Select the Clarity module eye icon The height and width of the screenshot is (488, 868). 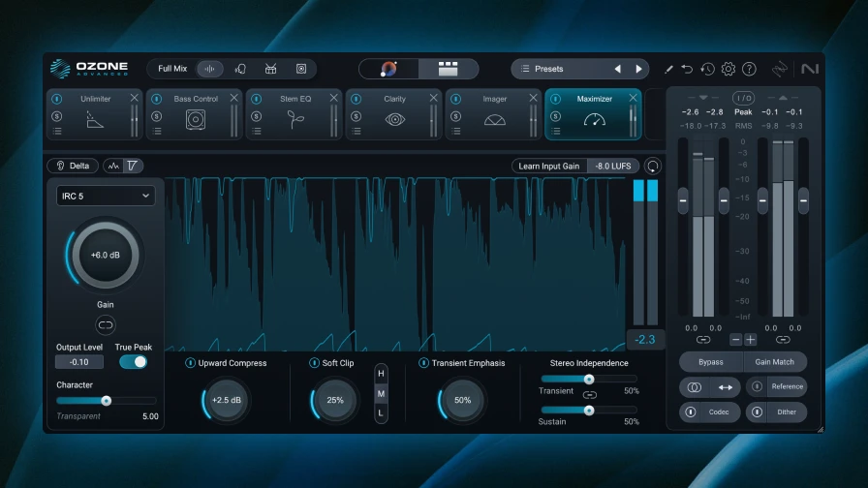394,119
